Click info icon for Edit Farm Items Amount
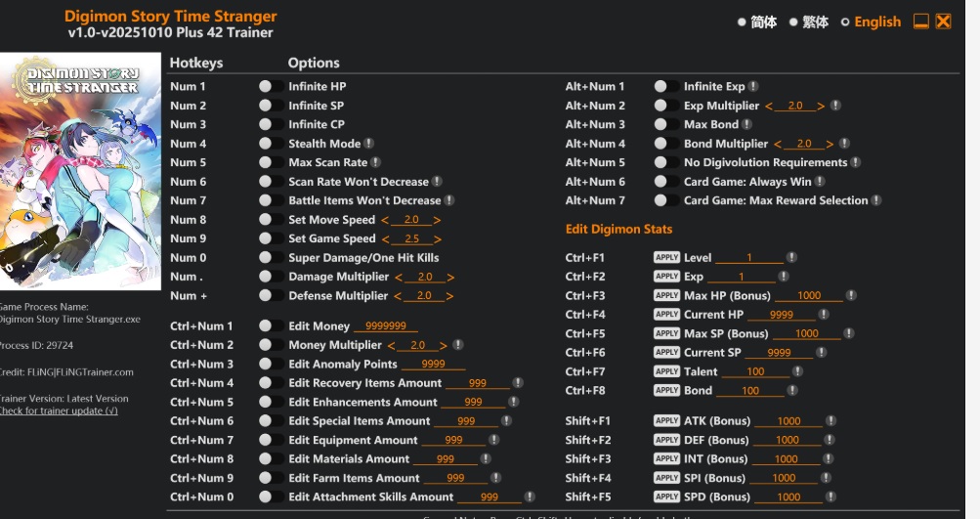The width and height of the screenshot is (980, 519). [495, 478]
